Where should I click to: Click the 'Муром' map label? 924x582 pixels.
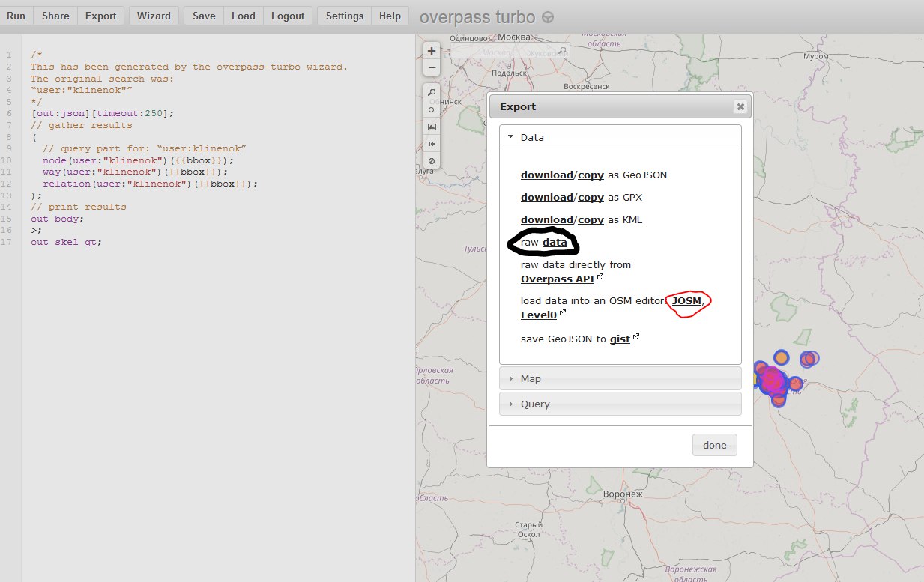point(815,56)
